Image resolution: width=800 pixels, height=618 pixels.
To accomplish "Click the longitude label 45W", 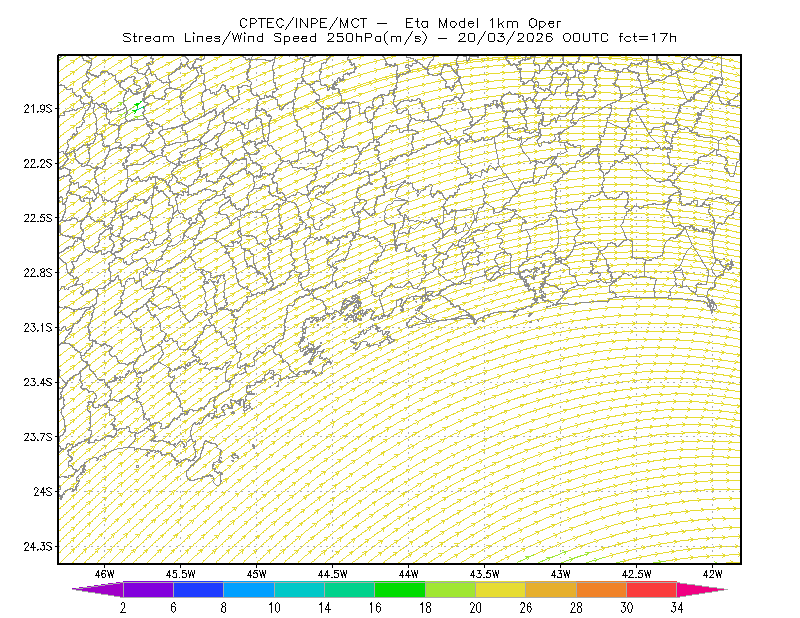I will pos(257,574).
